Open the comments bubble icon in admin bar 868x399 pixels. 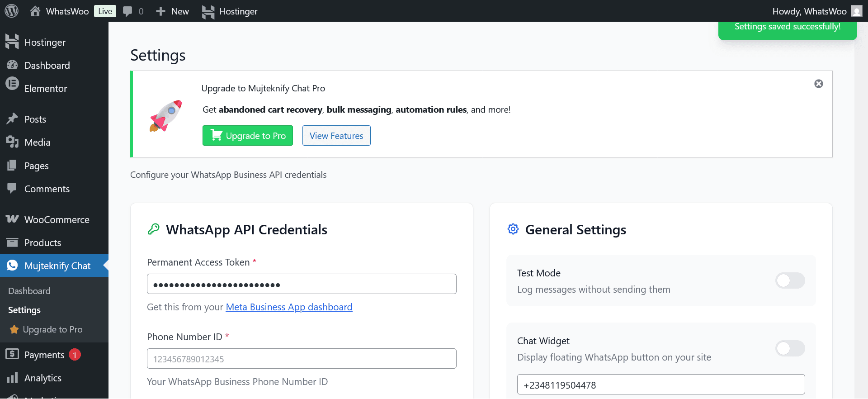[x=128, y=11]
